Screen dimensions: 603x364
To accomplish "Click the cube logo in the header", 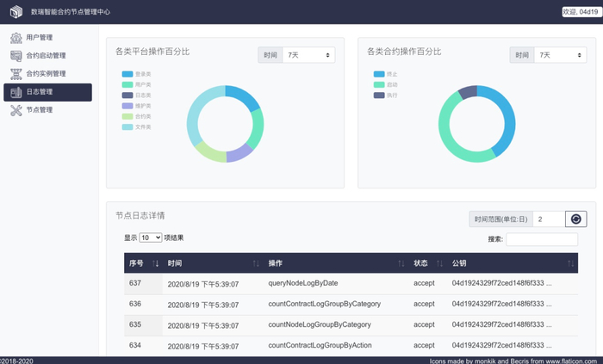I will (x=16, y=11).
